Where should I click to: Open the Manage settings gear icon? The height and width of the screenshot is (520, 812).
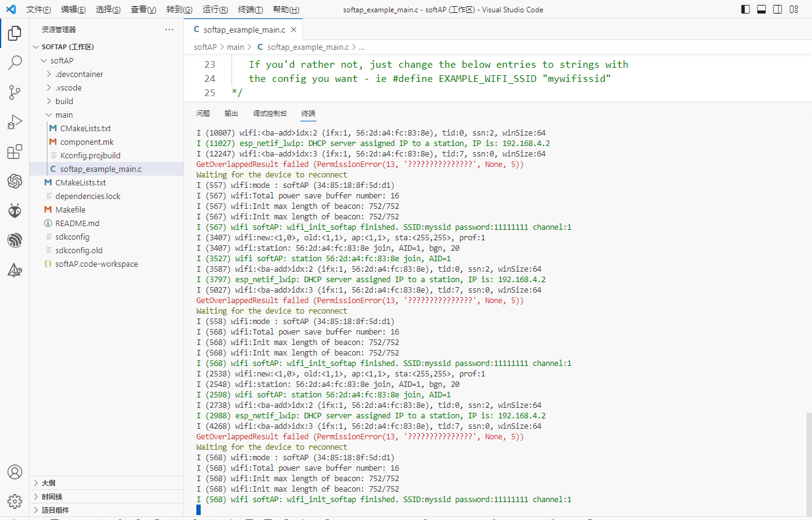pyautogui.click(x=15, y=502)
